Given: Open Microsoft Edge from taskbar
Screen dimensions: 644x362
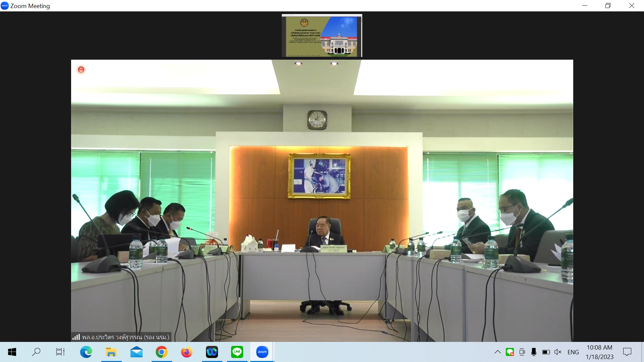Looking at the screenshot, I should point(86,352).
